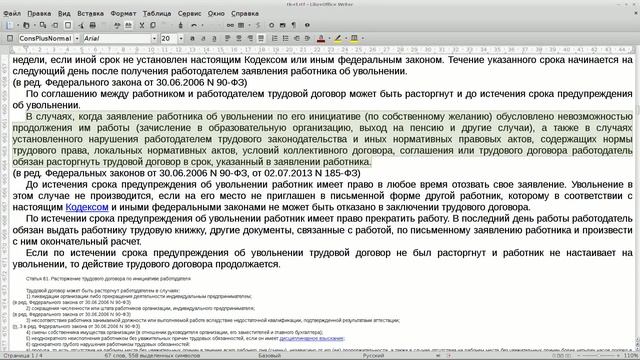640x360 pixels.
Task: Expand the font color dropdown arrow
Action: click(x=329, y=38)
